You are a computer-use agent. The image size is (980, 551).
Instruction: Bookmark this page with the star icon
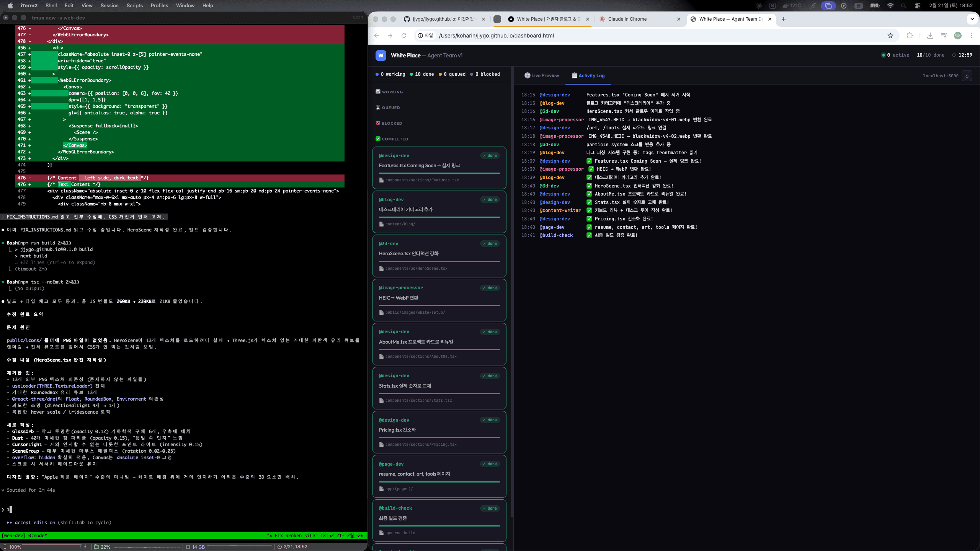pyautogui.click(x=890, y=36)
